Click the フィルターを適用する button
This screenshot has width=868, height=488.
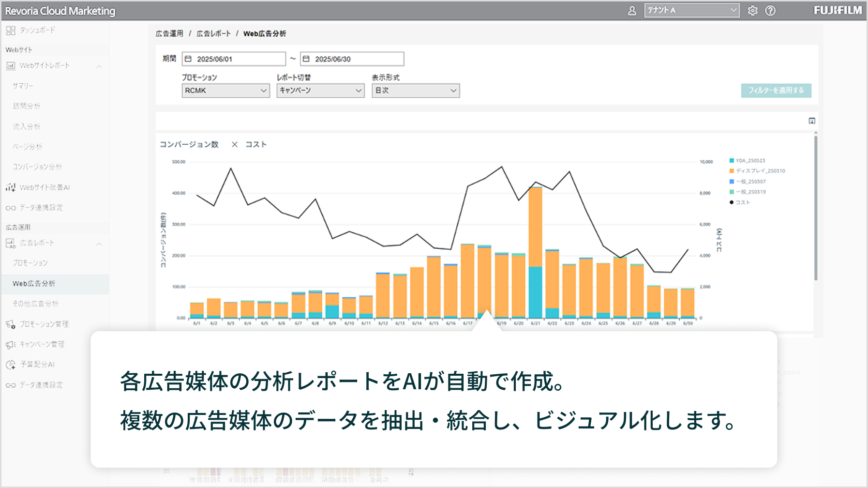click(x=776, y=91)
